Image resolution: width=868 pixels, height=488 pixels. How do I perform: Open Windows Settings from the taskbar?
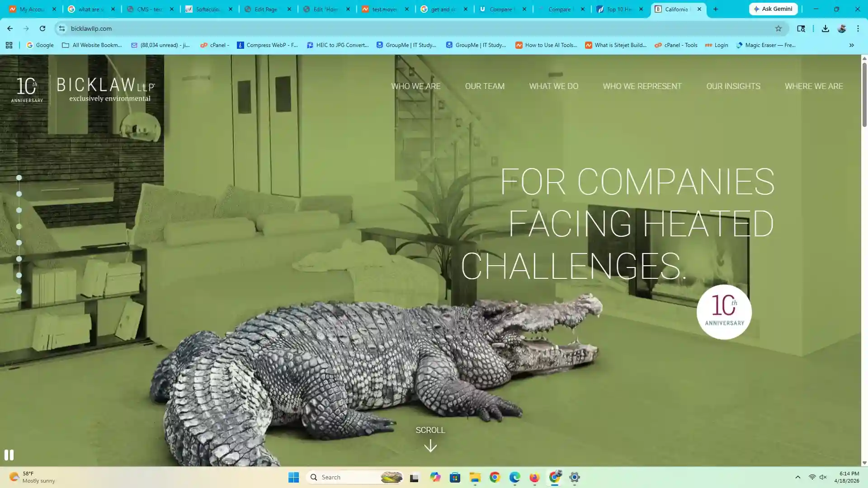[x=574, y=477]
